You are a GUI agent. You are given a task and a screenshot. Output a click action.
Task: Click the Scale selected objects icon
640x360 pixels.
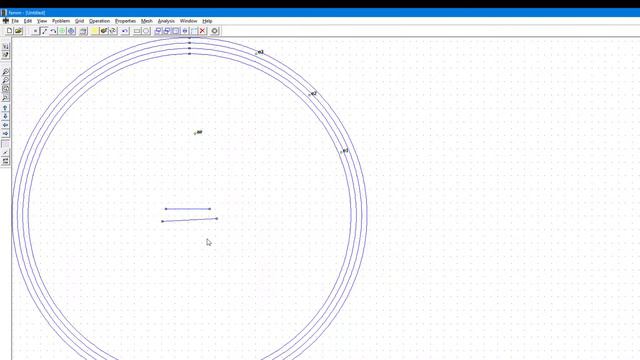[x=176, y=31]
